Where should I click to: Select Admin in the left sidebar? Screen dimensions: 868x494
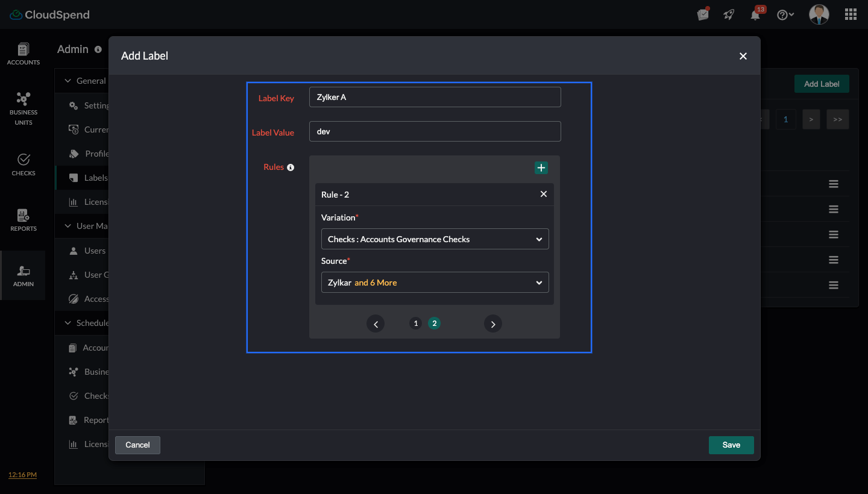[x=24, y=275]
